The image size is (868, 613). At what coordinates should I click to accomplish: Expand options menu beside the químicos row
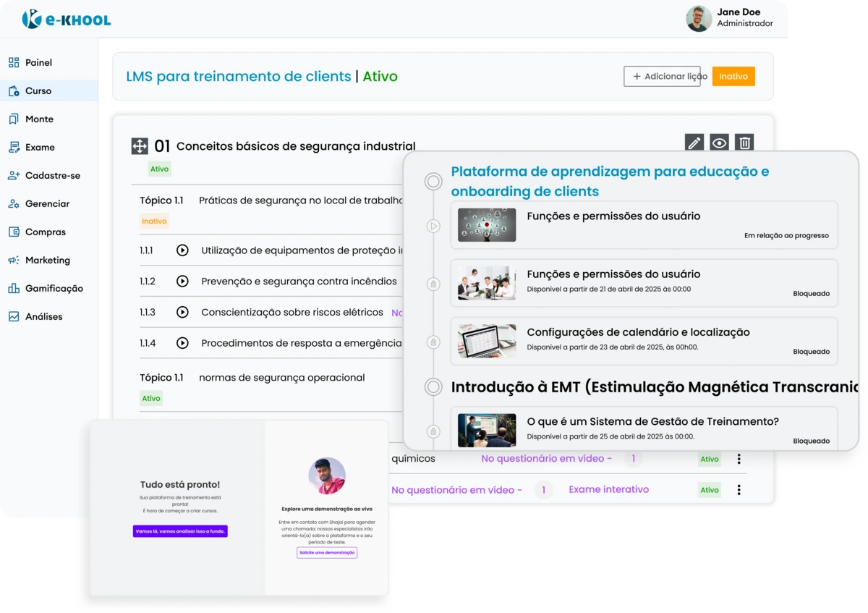pos(739,458)
